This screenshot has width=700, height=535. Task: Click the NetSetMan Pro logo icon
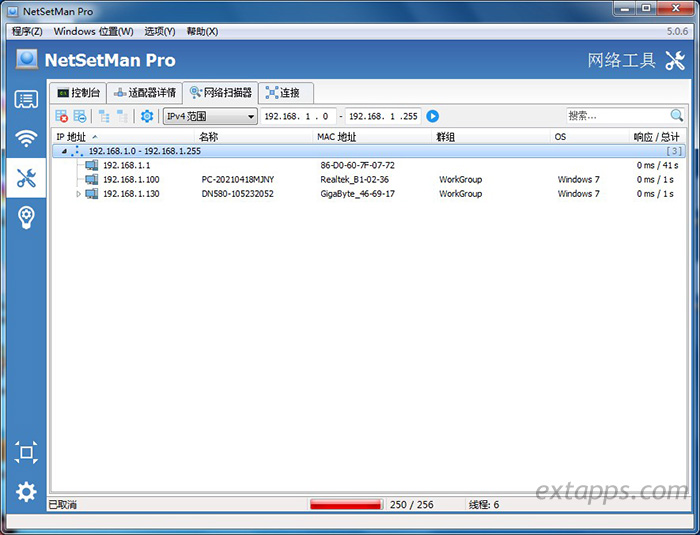coord(27,59)
